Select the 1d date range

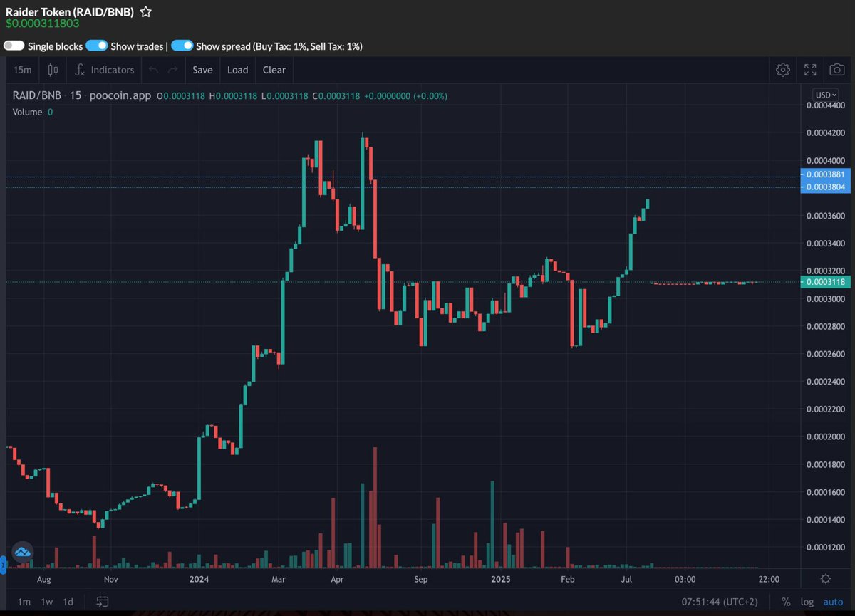pyautogui.click(x=68, y=602)
